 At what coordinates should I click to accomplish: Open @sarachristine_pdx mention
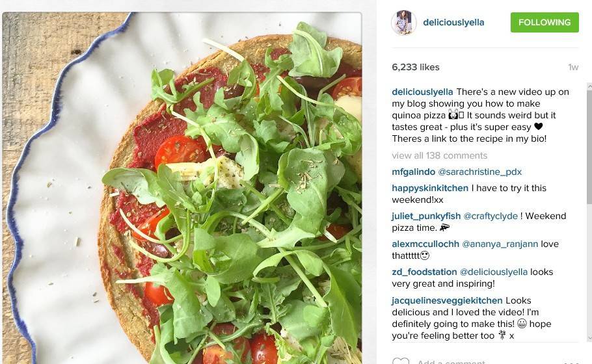[479, 172]
